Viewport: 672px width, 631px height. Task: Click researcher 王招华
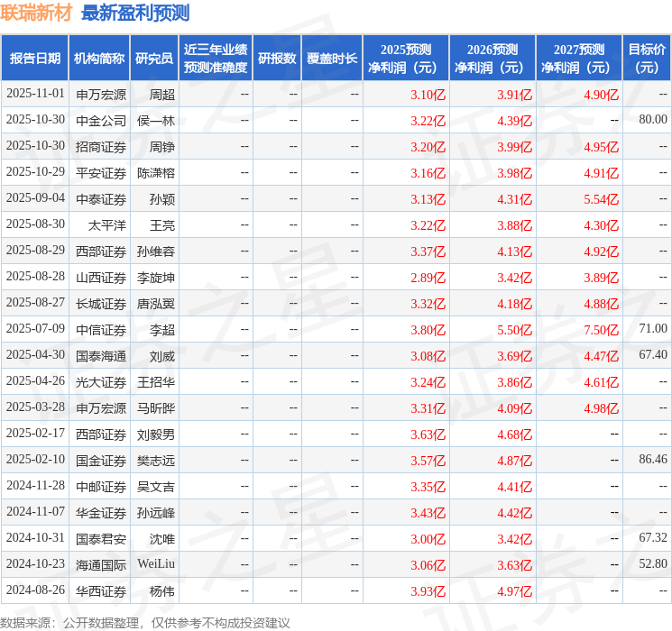click(156, 382)
